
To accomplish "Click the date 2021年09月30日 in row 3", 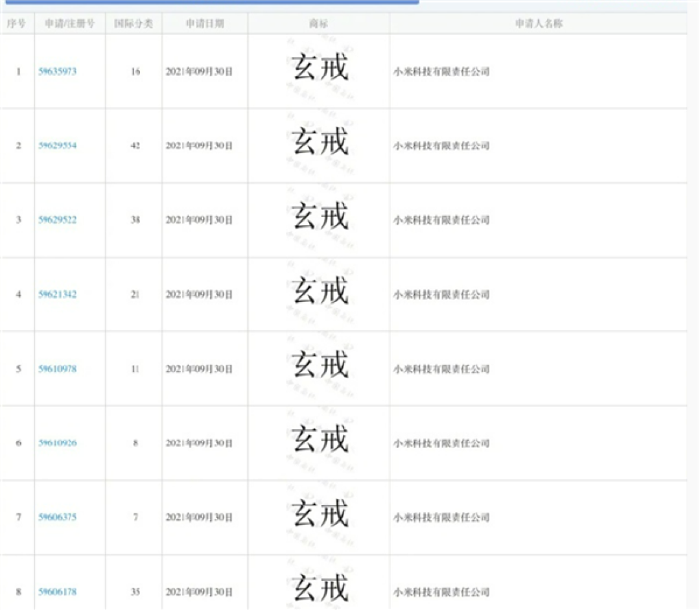I will point(199,220).
